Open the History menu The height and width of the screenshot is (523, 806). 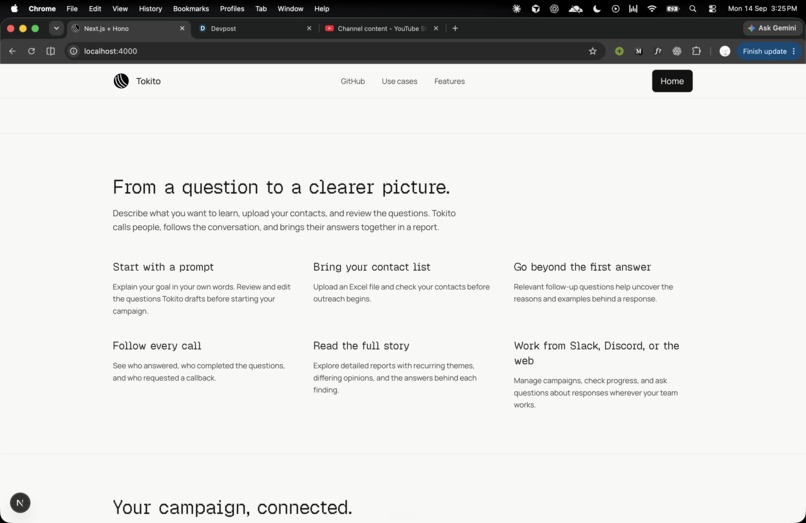point(150,9)
